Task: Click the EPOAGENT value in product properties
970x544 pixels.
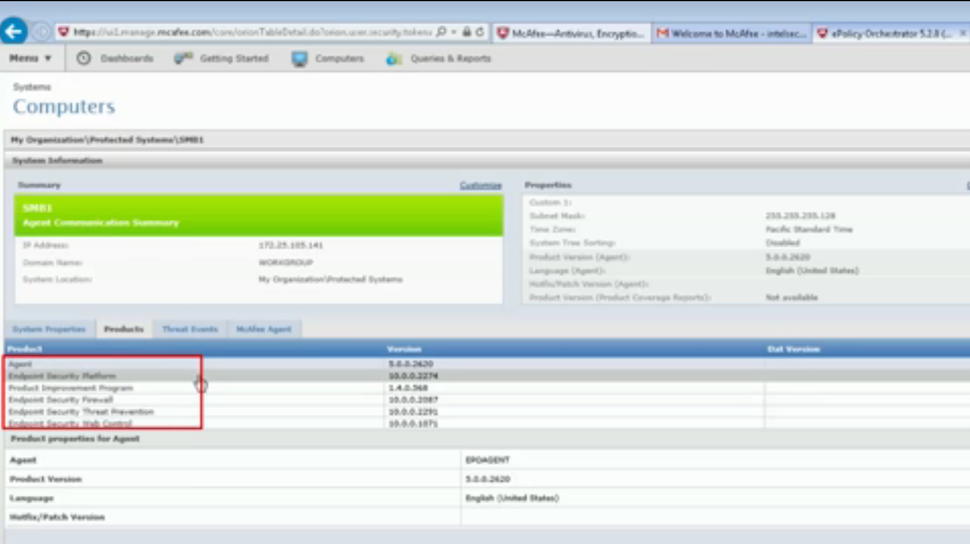Action: (487, 460)
